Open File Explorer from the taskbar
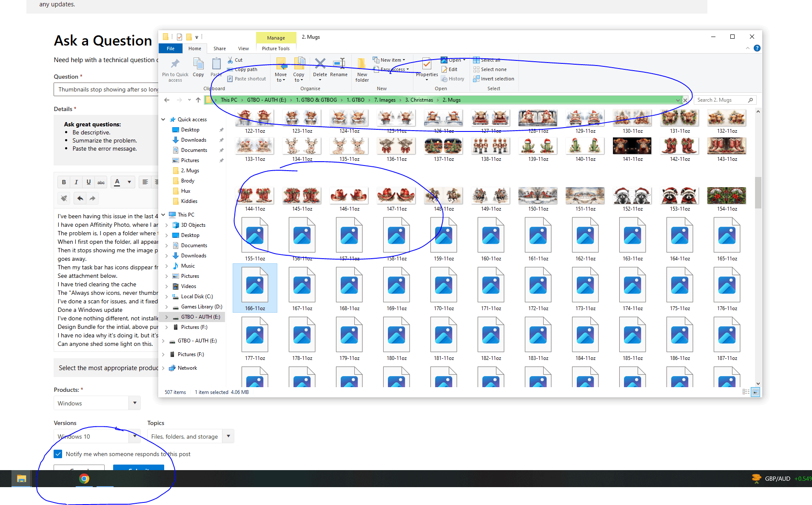This screenshot has width=812, height=505. click(21, 479)
